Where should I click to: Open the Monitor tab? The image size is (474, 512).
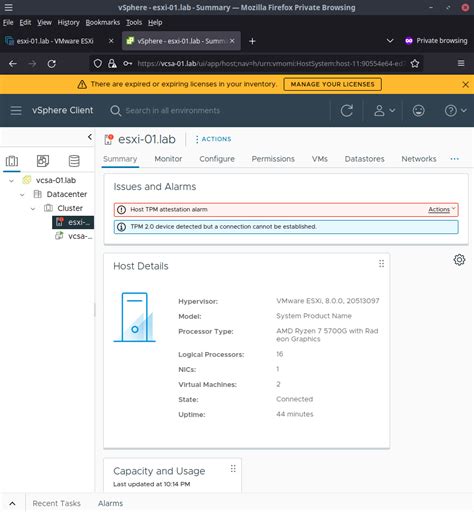[168, 159]
